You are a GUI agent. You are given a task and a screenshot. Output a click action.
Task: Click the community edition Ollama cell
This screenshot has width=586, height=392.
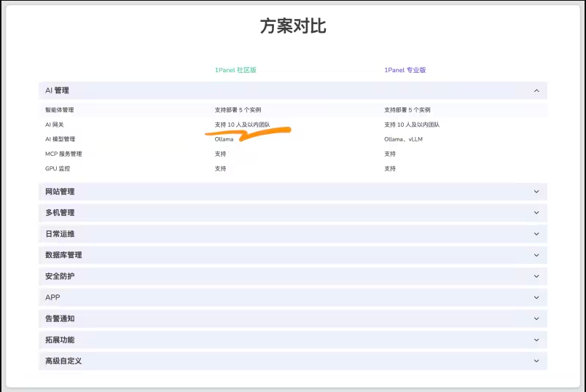(224, 139)
